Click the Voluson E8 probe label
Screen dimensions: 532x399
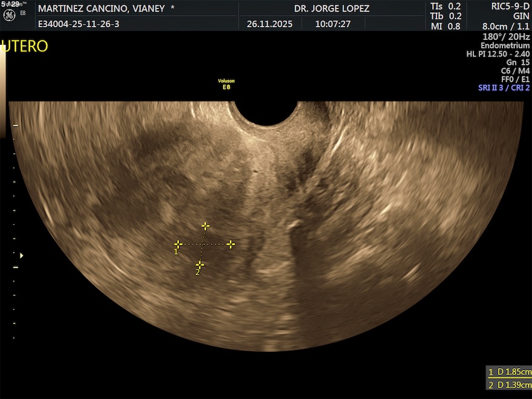point(226,83)
